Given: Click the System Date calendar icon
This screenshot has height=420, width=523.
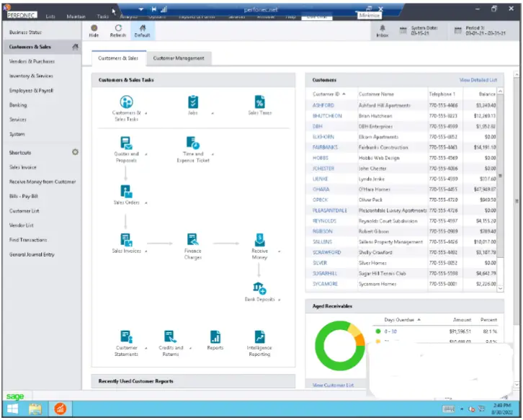Looking at the screenshot, I should (403, 31).
